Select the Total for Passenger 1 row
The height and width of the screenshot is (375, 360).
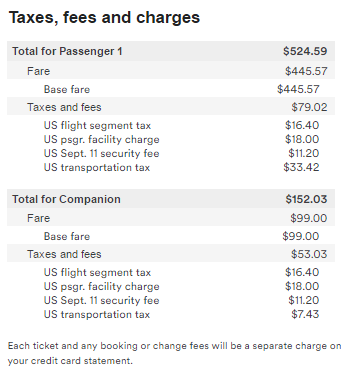(171, 51)
